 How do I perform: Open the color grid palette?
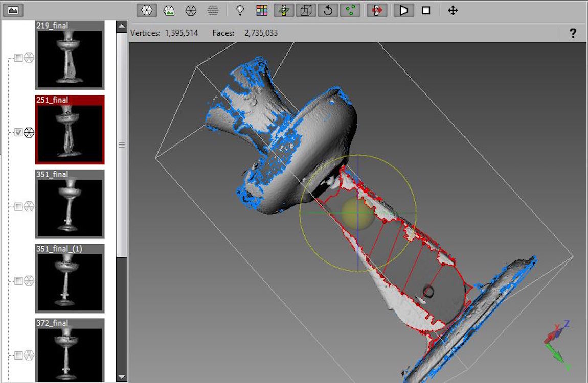point(262,10)
